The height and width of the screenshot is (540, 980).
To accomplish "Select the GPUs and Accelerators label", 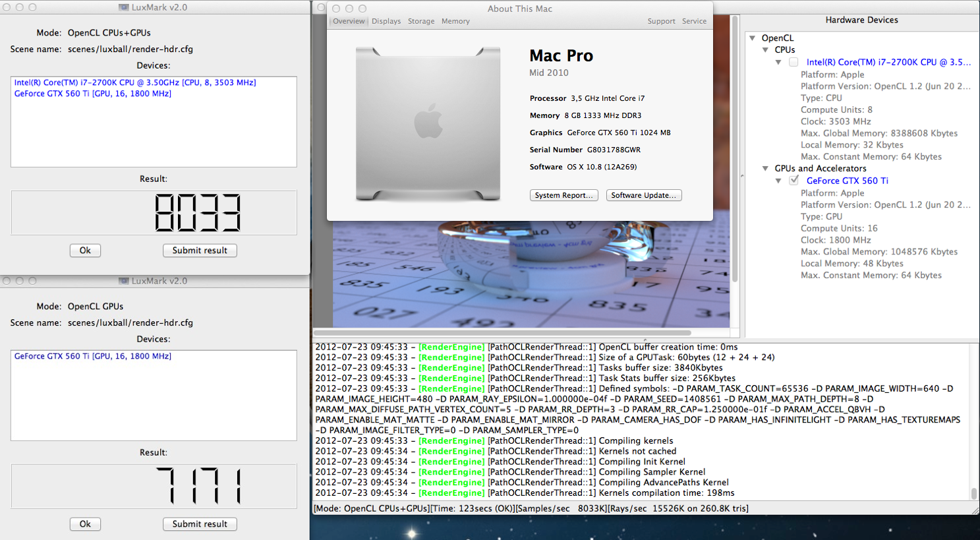I will (x=821, y=169).
